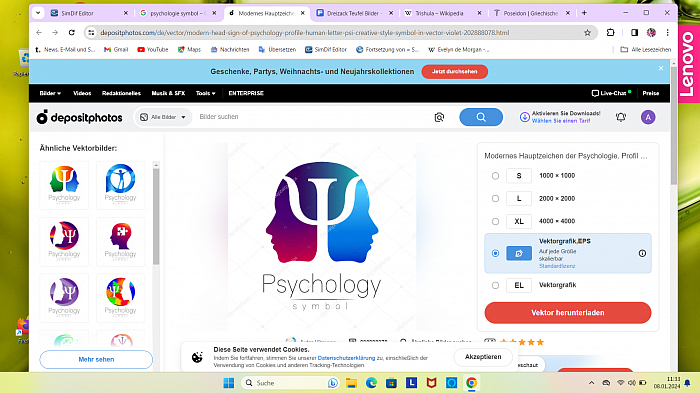Screen dimensions: 700x393
Task: Accept cookies with the Akzeptieren button
Action: pyautogui.click(x=483, y=357)
